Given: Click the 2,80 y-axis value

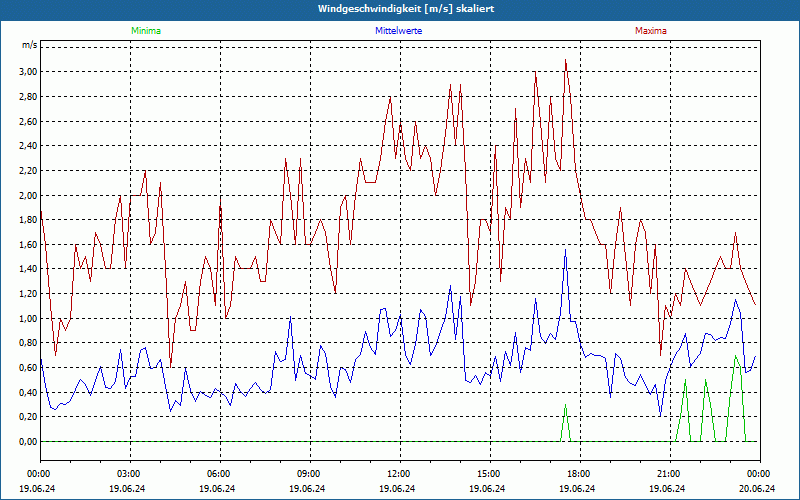Looking at the screenshot, I should (x=28, y=96).
